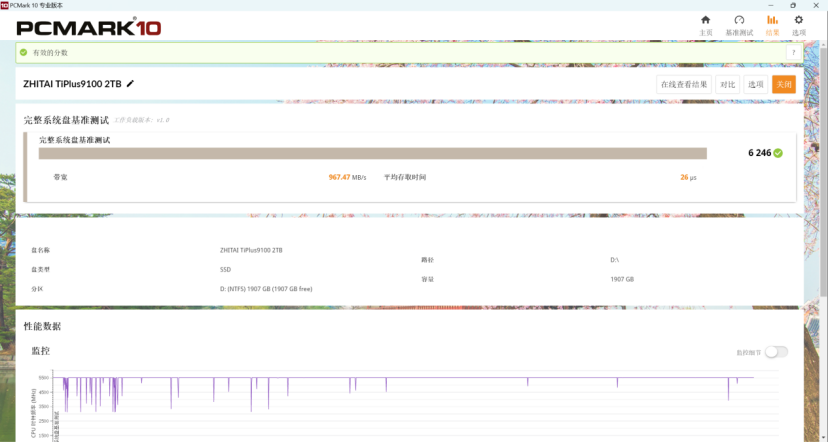
Task: Select the average access time value 26 µs
Action: click(688, 177)
